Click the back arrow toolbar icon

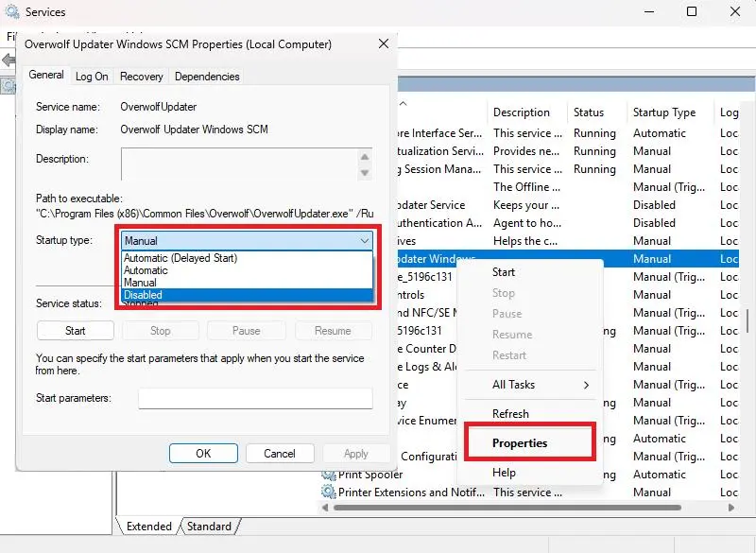(9, 60)
